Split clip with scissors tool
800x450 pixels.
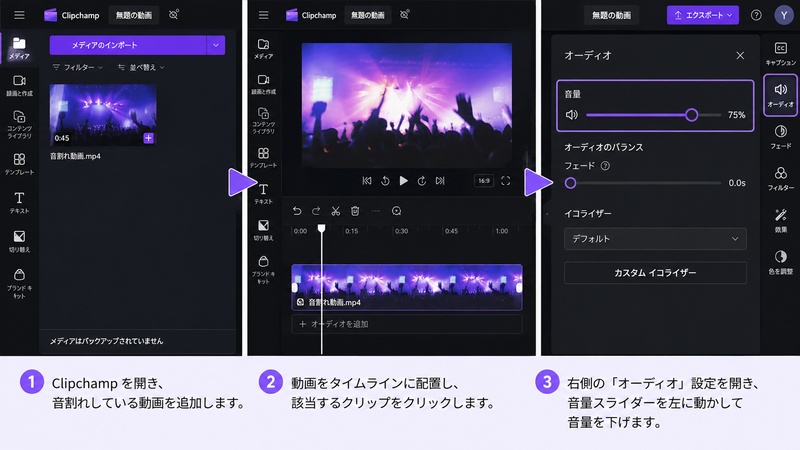(335, 211)
